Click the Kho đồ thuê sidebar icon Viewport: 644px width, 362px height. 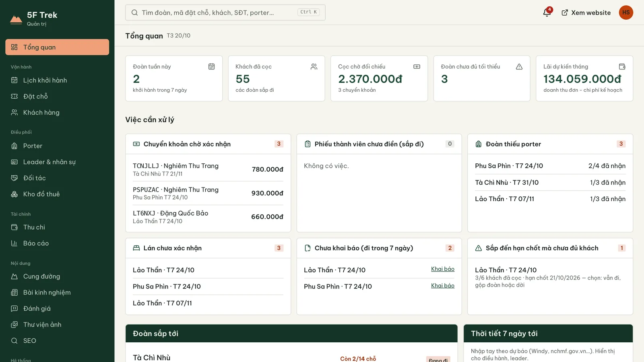(14, 194)
